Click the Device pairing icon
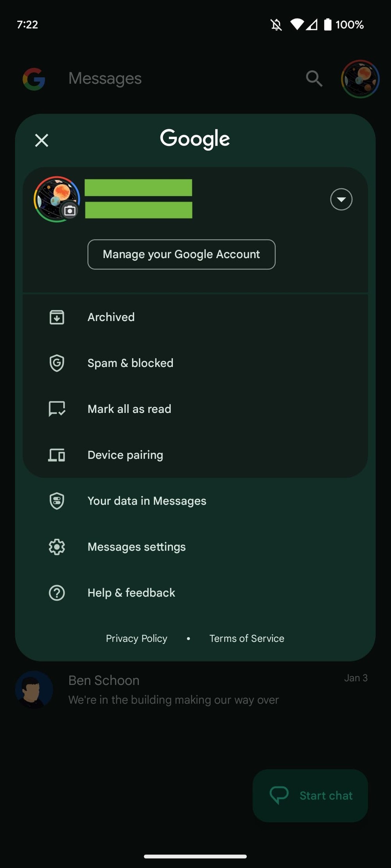 (57, 455)
